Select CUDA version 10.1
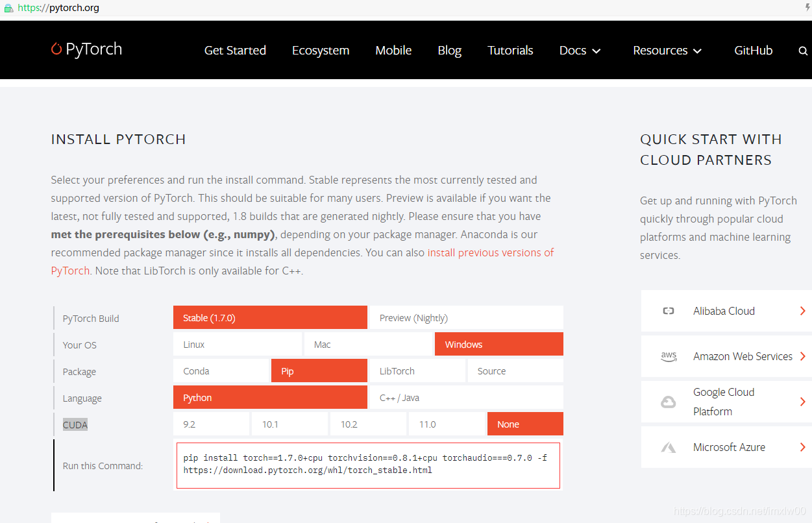This screenshot has width=812, height=523. 289,424
